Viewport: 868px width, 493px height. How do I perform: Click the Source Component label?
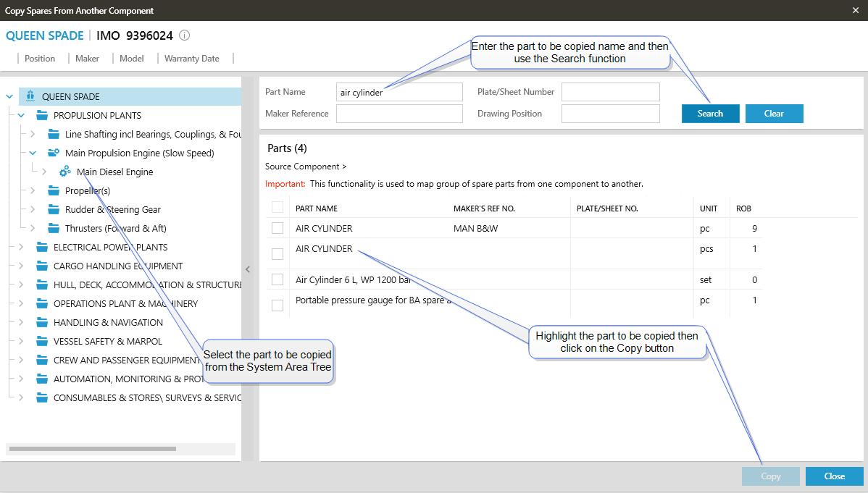[x=306, y=166]
